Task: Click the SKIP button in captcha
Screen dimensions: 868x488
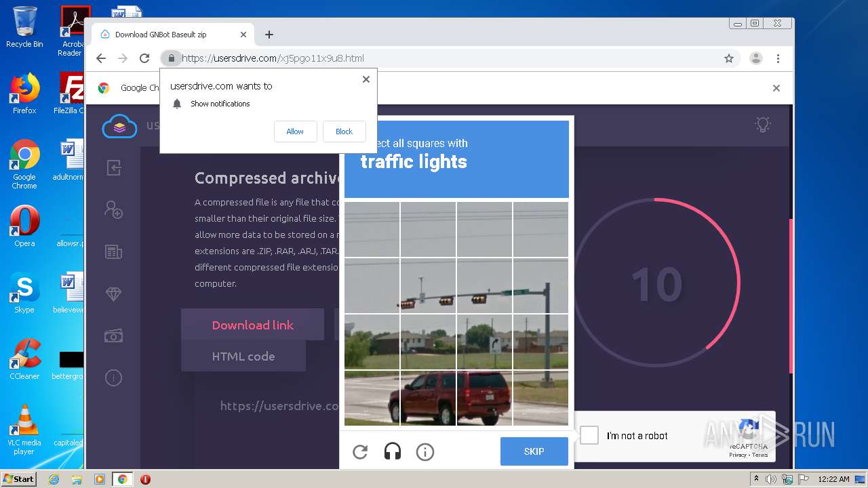Action: tap(534, 451)
